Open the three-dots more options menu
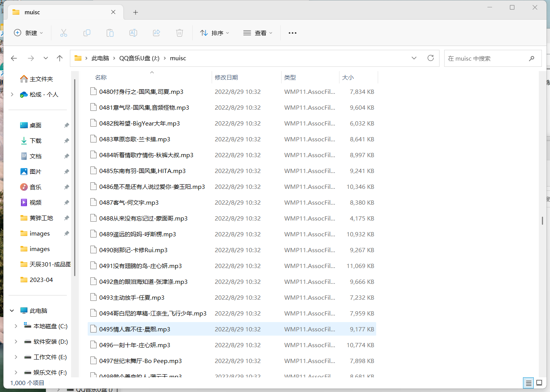This screenshot has height=392, width=550. 292,33
